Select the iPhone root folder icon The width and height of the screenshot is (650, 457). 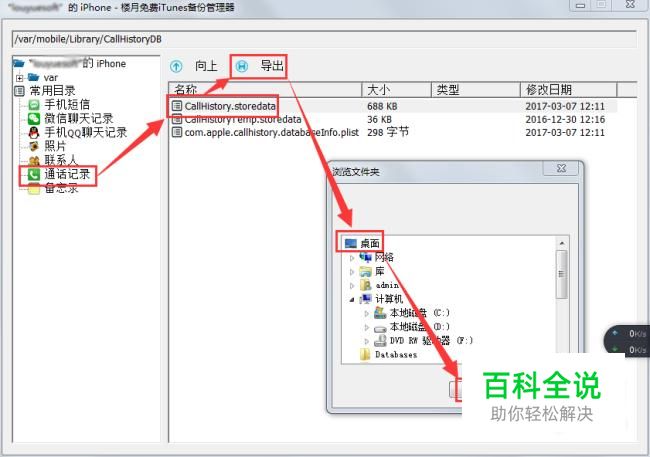(19, 63)
